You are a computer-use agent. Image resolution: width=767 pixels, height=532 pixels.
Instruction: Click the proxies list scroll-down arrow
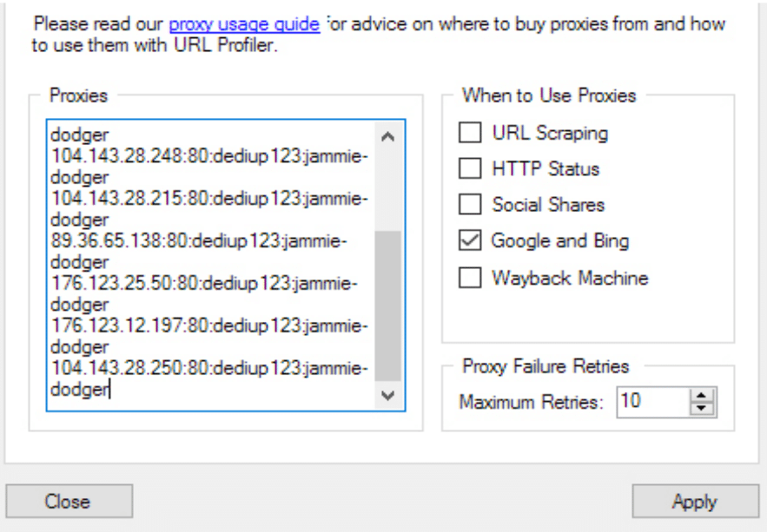388,395
